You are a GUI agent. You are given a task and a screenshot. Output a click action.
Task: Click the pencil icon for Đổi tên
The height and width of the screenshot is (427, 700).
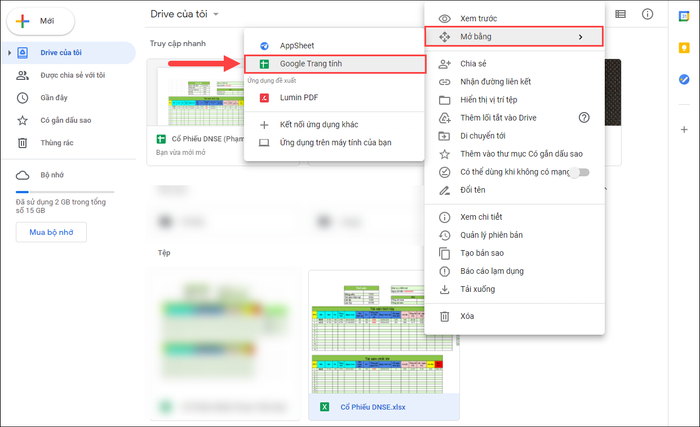[x=444, y=190]
